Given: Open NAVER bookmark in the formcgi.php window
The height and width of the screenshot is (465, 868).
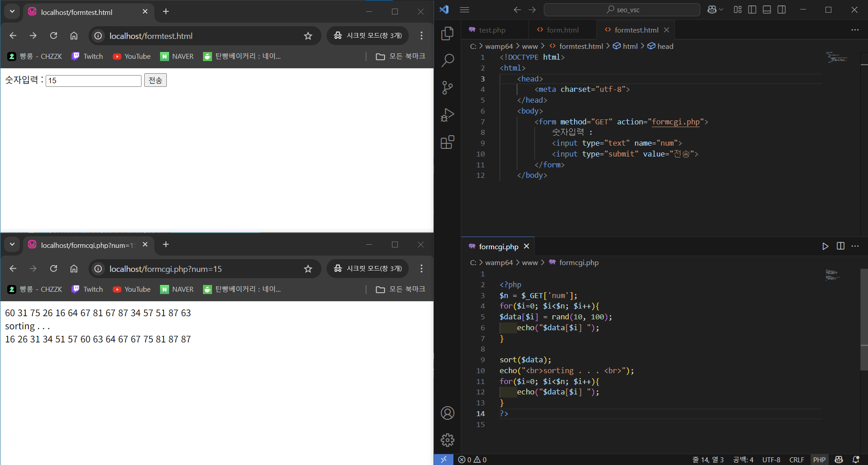Looking at the screenshot, I should 177,289.
